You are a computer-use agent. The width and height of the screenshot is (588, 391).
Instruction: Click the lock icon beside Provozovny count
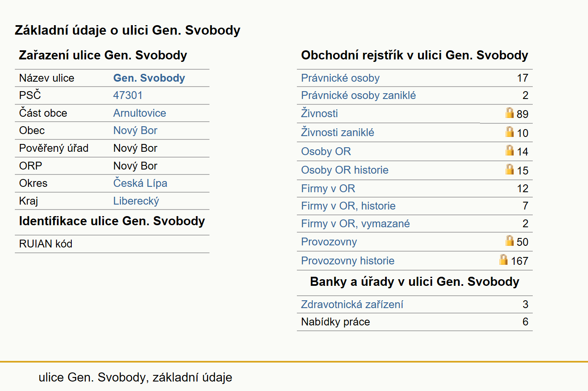510,240
